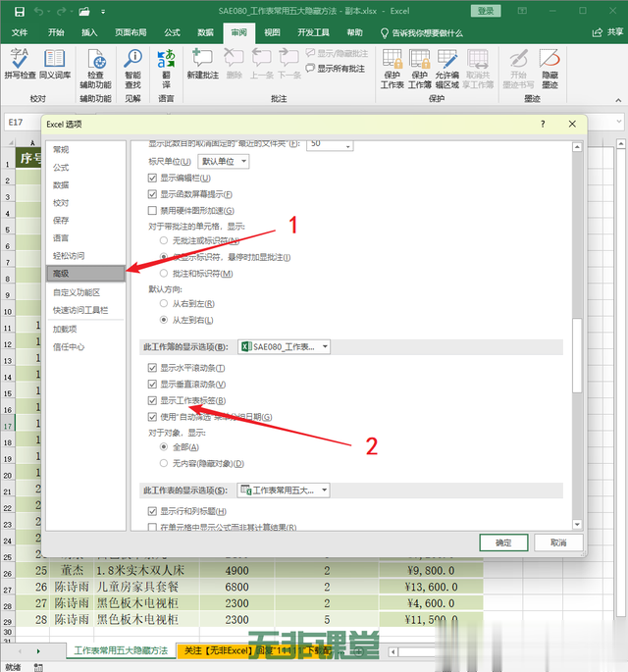Click the name box showing E17

click(22, 123)
